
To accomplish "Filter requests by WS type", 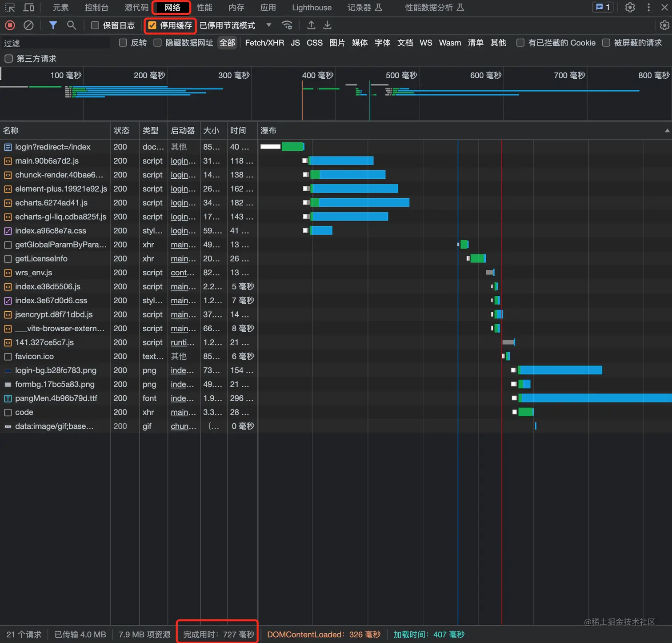I will tap(426, 43).
